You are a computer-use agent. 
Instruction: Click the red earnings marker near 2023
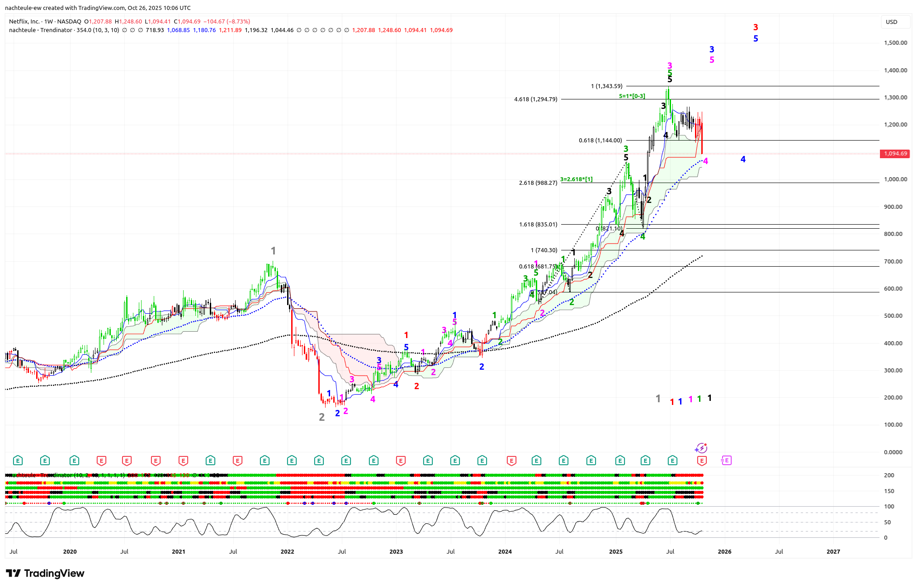point(401,461)
